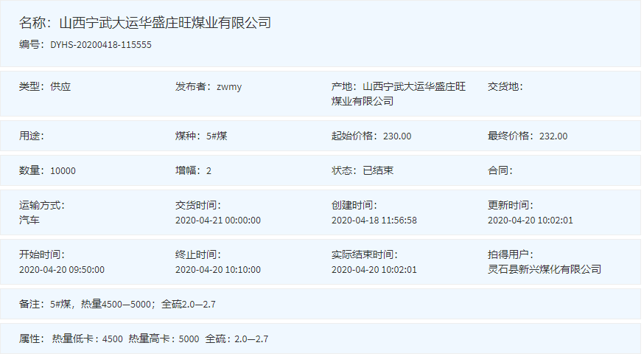Viewport: 644px width, 354px height.
Task: Click the company name in the title
Action: 165,23
